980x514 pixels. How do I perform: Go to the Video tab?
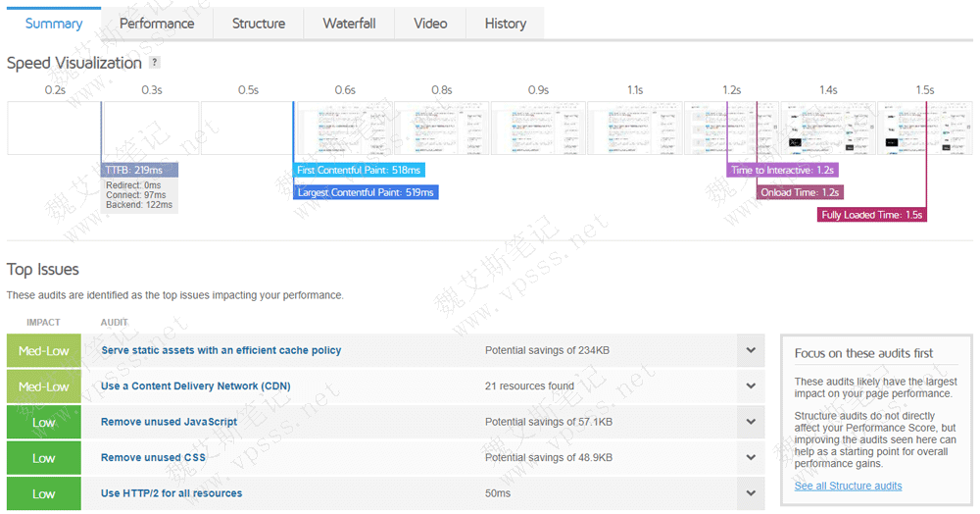(x=430, y=24)
